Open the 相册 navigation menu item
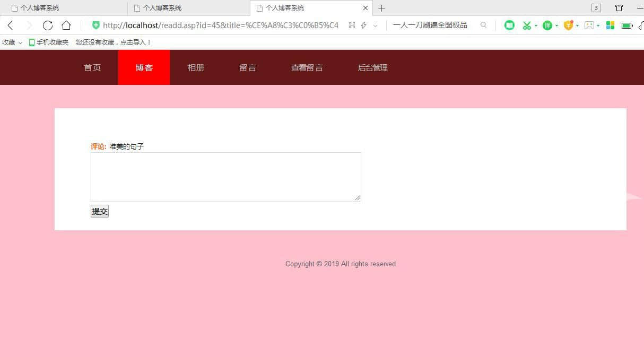Image resolution: width=644 pixels, height=357 pixels. 196,67
